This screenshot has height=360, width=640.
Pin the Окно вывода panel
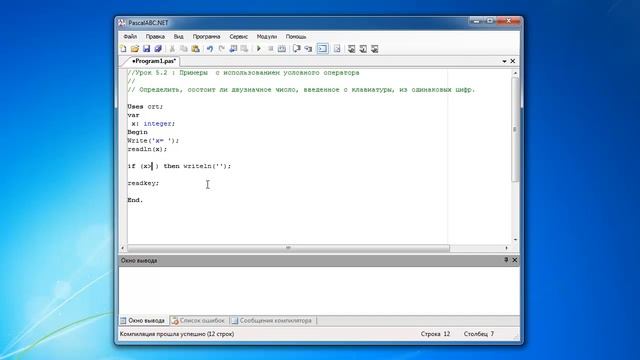click(x=506, y=260)
